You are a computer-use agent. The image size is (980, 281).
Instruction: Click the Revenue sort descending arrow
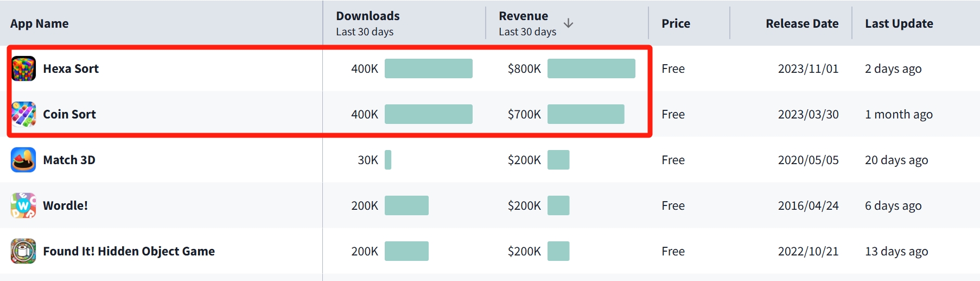(x=568, y=23)
